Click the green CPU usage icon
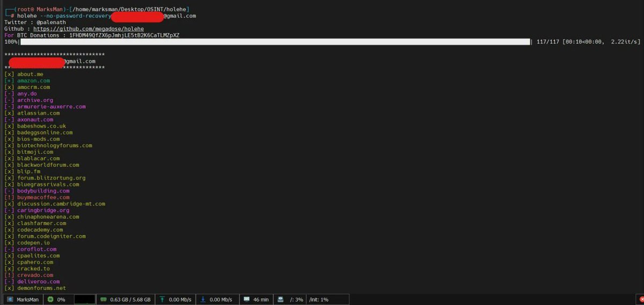Viewport: 644px width, 305px height. 50,300
